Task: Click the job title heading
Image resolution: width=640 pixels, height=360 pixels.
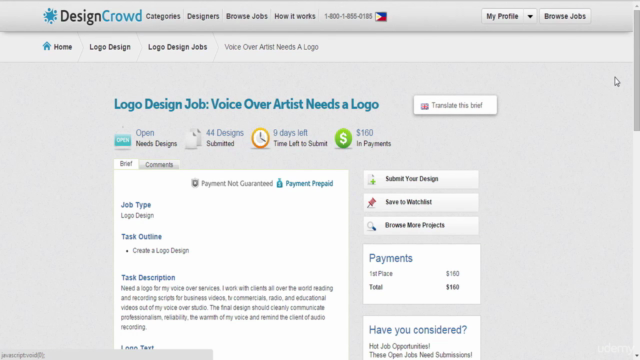Action: click(246, 104)
